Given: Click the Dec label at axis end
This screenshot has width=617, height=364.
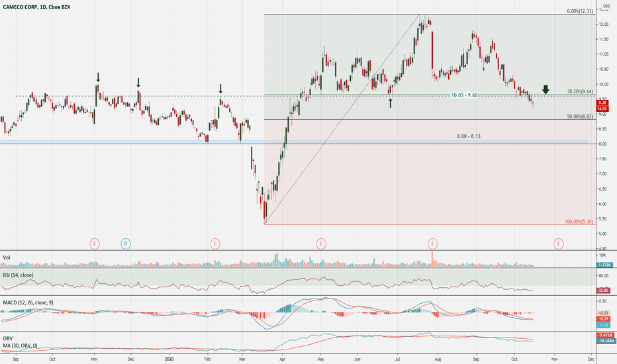Looking at the screenshot, I should pyautogui.click(x=591, y=359).
